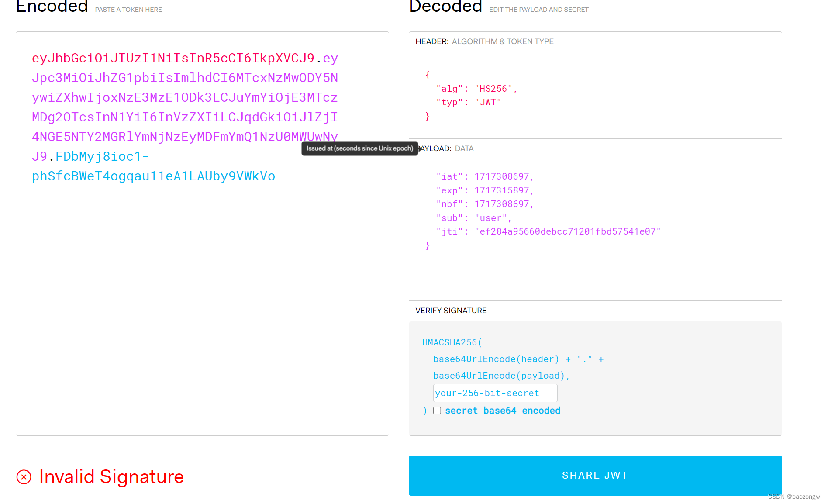Click the red header segment of the token

point(173,58)
